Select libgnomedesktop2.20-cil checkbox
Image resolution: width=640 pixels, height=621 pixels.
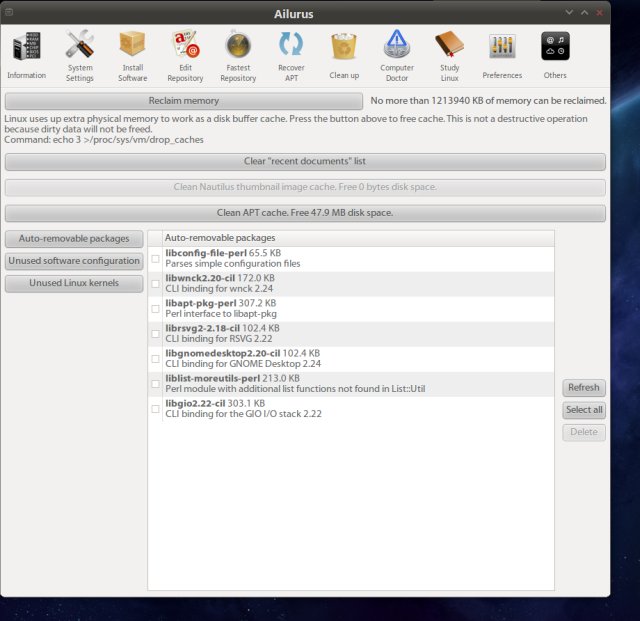tap(156, 359)
